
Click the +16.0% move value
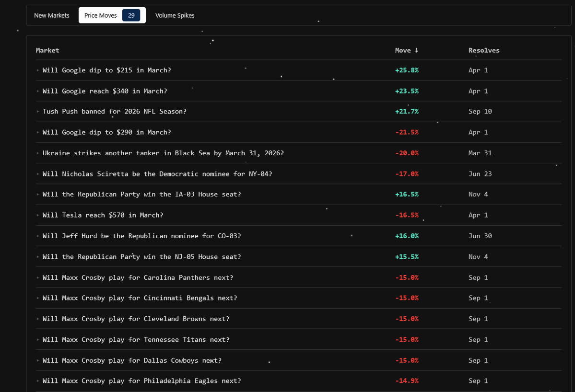(x=407, y=236)
